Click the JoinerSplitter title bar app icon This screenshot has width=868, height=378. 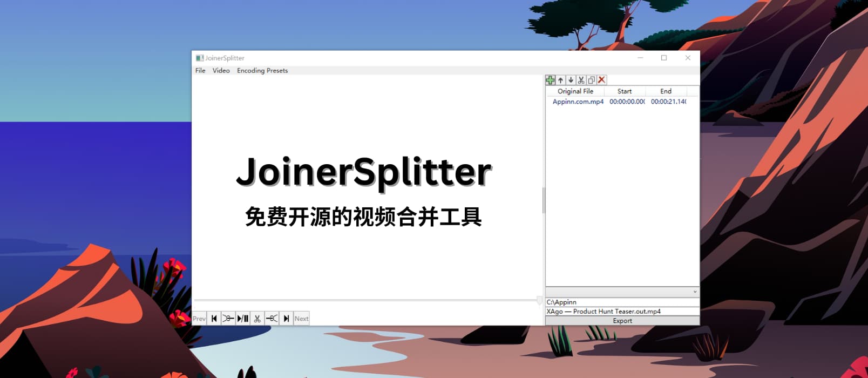point(199,58)
